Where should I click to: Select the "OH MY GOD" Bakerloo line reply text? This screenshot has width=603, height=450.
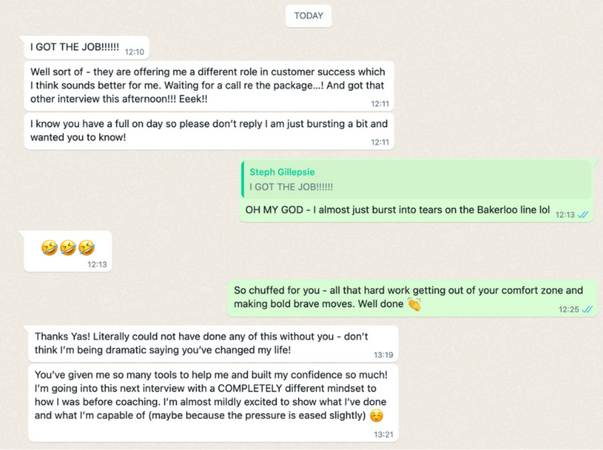click(x=397, y=211)
